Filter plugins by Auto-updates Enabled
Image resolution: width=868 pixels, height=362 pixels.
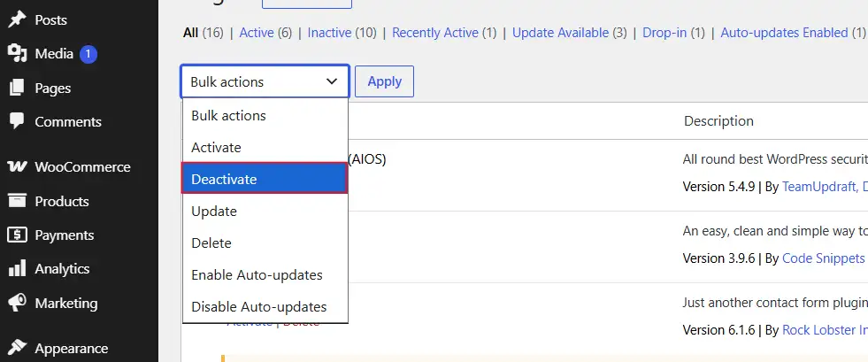784,33
